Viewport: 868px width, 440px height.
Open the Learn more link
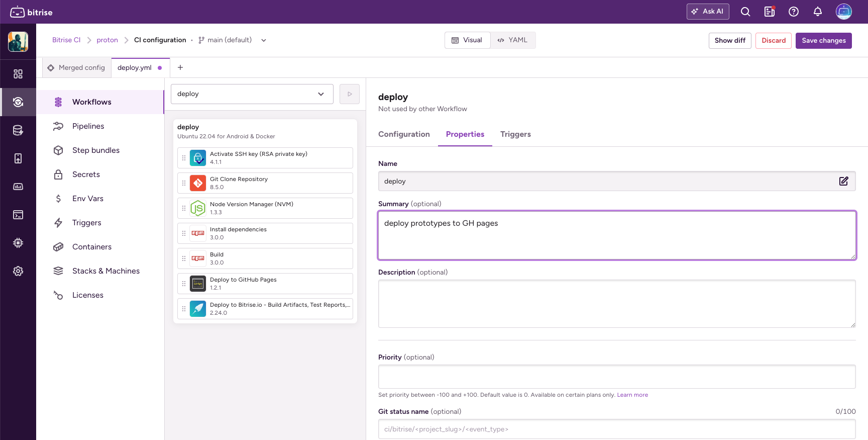click(632, 395)
